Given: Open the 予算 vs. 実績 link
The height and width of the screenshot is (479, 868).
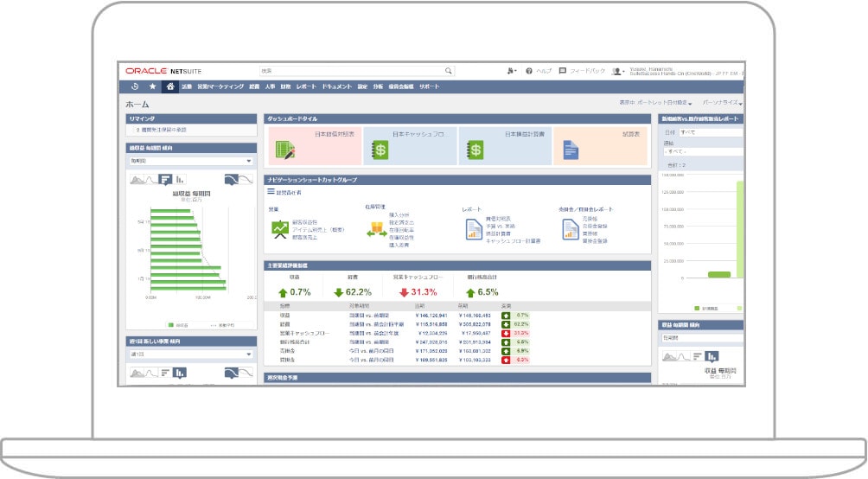Looking at the screenshot, I should (500, 226).
